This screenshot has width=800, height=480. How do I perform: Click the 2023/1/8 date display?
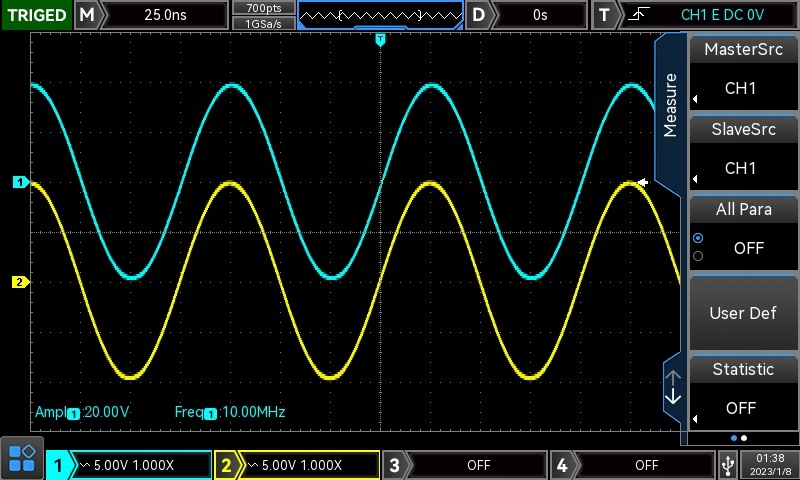tap(770, 471)
